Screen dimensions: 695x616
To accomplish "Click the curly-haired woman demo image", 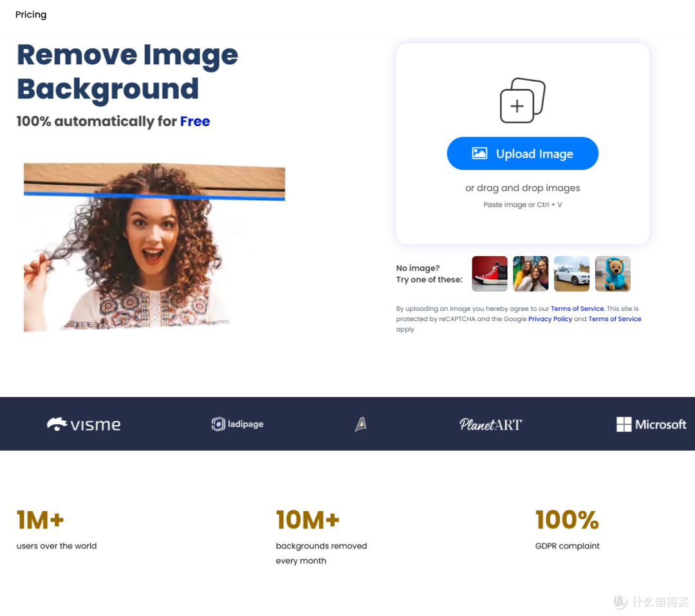I will [x=154, y=247].
